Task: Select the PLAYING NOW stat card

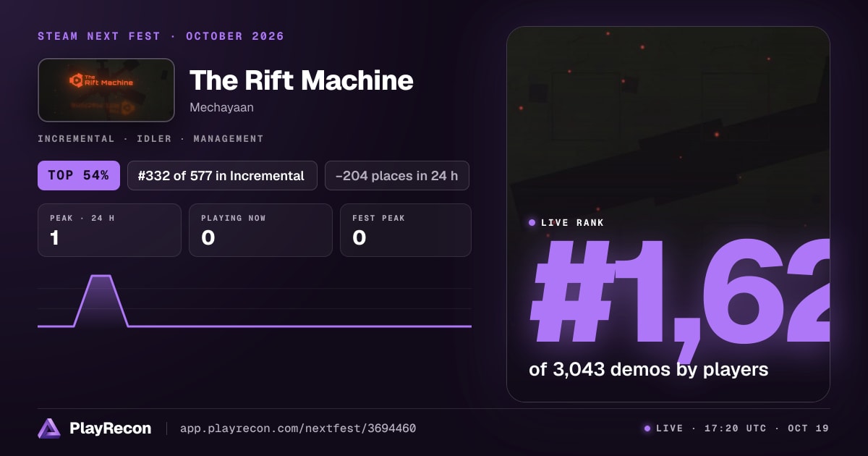Action: click(x=260, y=230)
